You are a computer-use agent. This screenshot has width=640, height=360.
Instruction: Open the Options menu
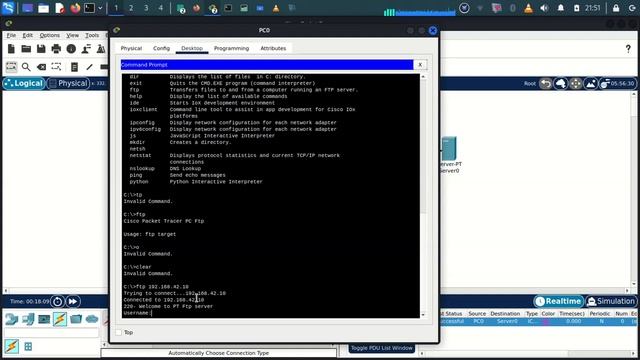point(49,36)
